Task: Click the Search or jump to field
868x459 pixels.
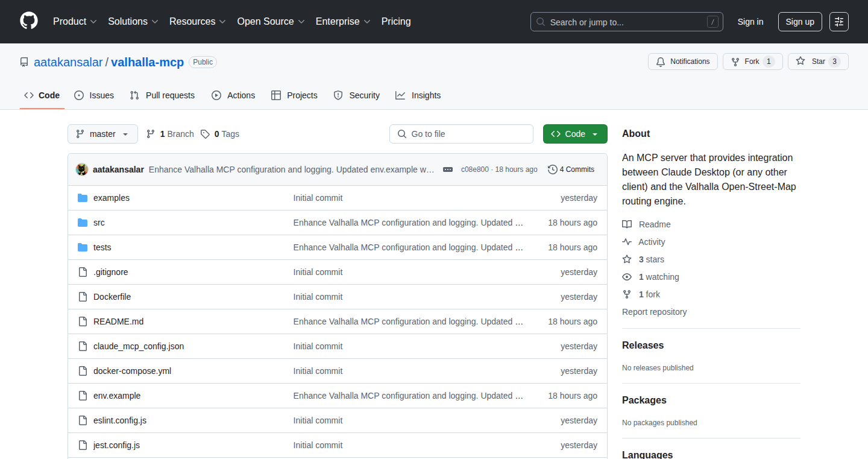Action: (627, 22)
